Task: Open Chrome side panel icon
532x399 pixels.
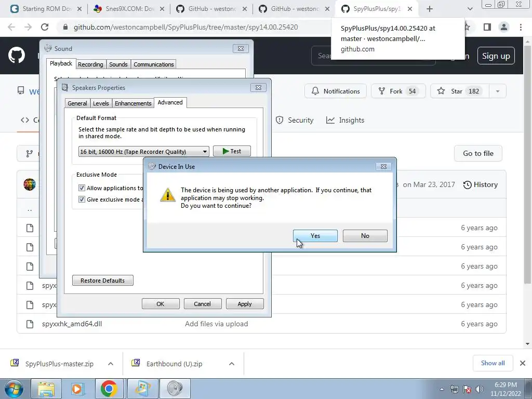Action: click(487, 27)
